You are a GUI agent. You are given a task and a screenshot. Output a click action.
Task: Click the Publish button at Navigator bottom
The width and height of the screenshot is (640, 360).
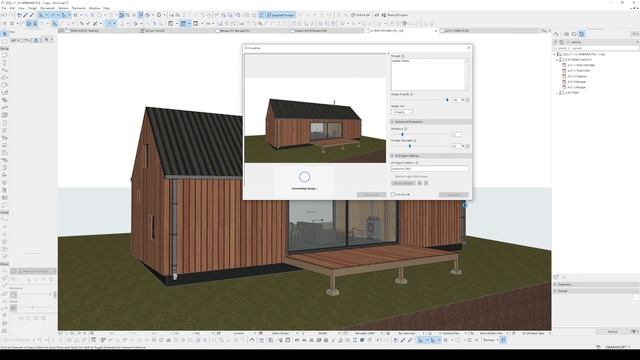[x=613, y=331]
